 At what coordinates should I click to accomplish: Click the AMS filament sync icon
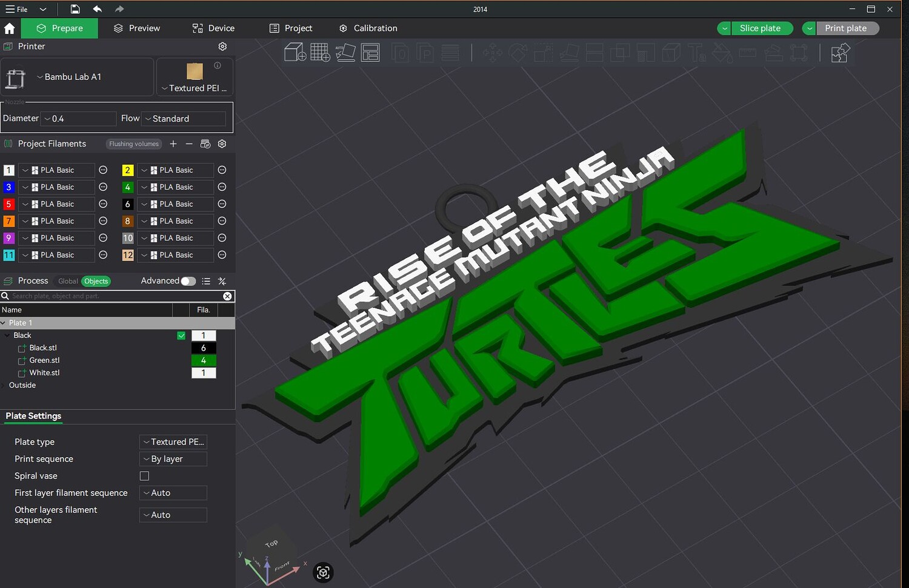point(205,144)
